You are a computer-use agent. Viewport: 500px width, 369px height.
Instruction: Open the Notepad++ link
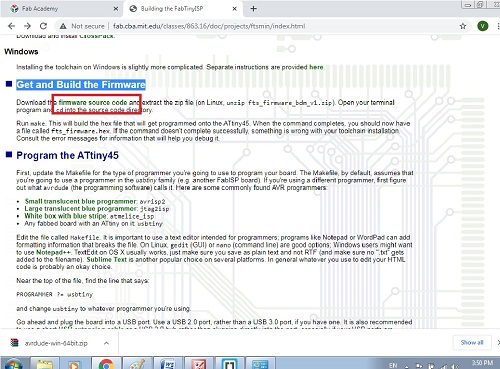point(53,252)
